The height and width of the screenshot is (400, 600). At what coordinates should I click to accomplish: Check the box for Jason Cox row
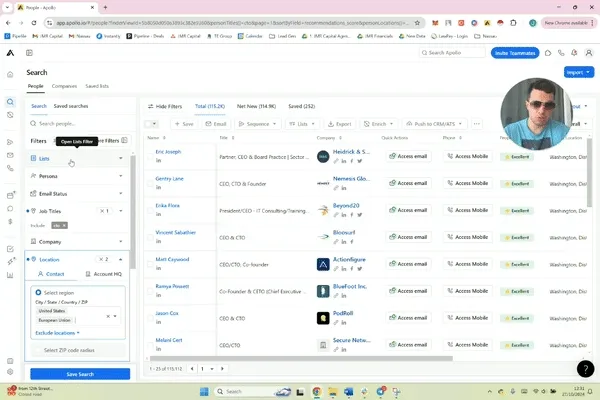point(150,318)
